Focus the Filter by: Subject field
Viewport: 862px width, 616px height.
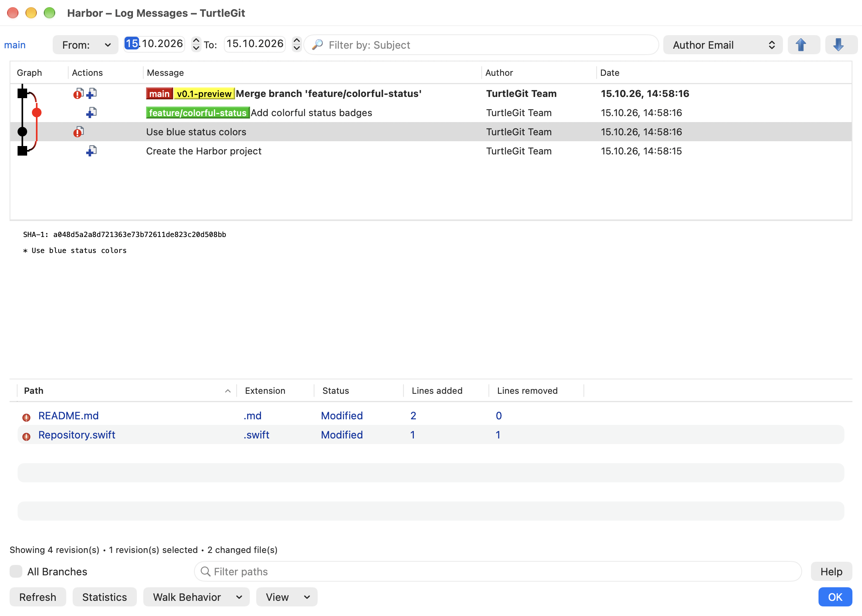click(x=481, y=45)
